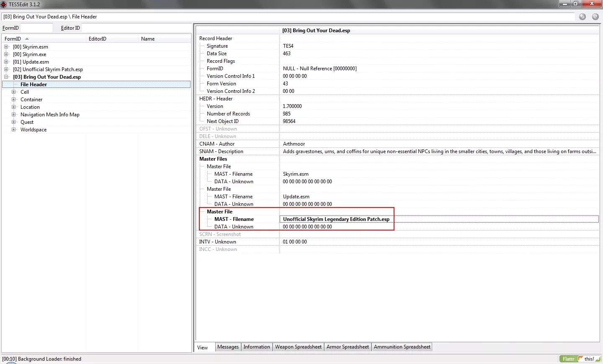Click the INTV value 01 00 00 00
Image resolution: width=603 pixels, height=364 pixels.
tap(295, 242)
